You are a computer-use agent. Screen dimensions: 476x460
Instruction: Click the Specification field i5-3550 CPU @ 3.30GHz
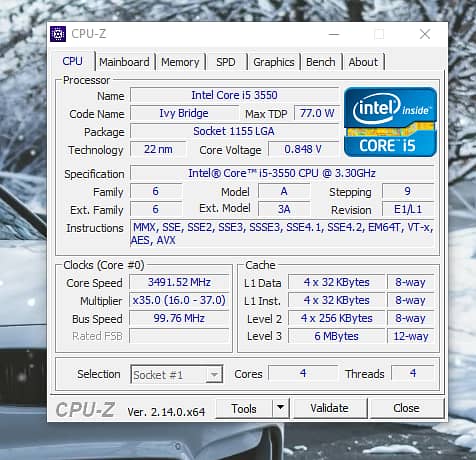coord(282,173)
